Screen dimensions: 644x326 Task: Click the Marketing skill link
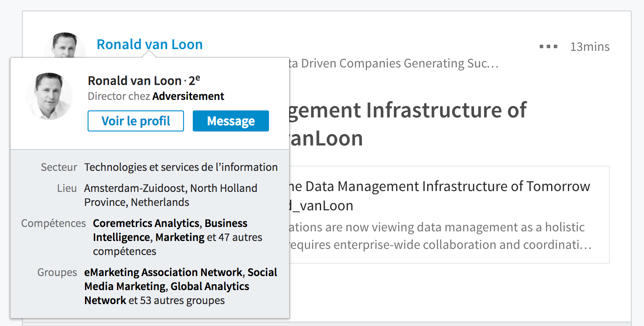pyautogui.click(x=180, y=237)
